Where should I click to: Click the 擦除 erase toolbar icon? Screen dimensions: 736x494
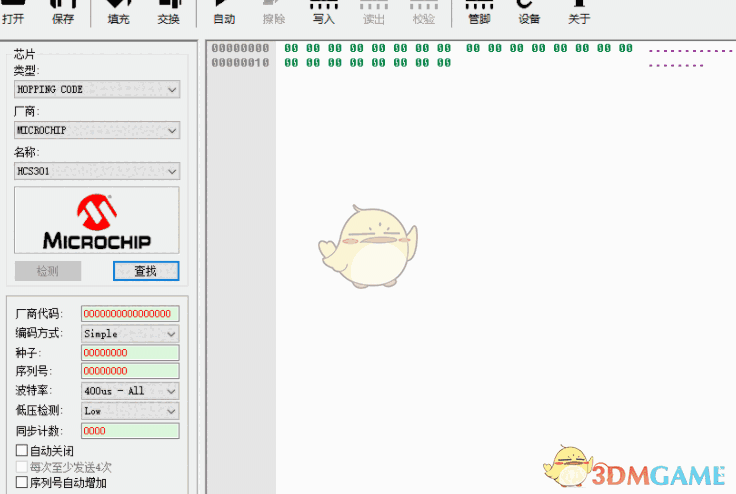(274, 12)
